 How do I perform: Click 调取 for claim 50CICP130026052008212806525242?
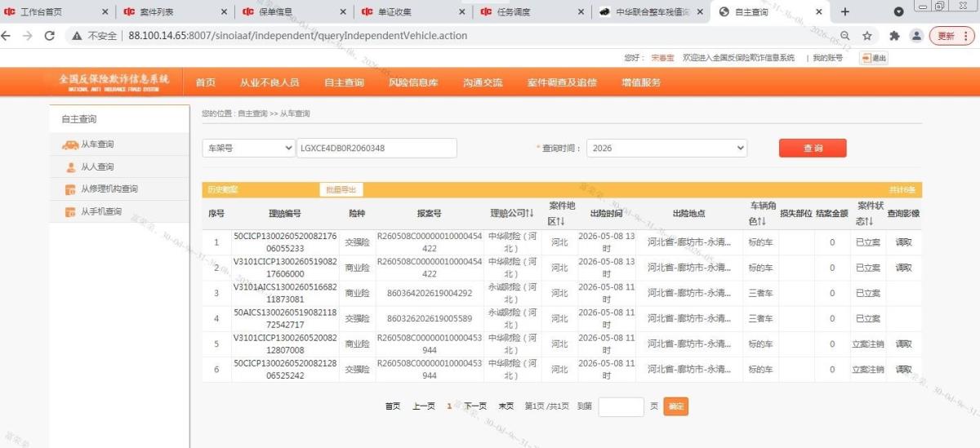tap(903, 370)
